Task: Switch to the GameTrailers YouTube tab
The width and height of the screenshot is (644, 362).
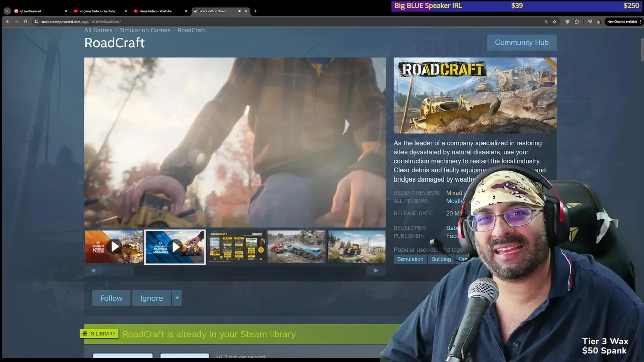Action: (160, 11)
